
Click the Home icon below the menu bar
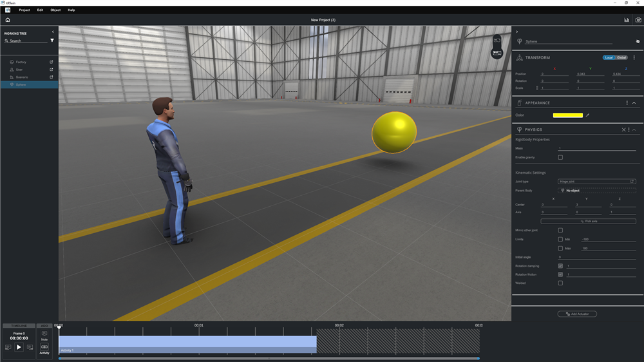coord(8,20)
